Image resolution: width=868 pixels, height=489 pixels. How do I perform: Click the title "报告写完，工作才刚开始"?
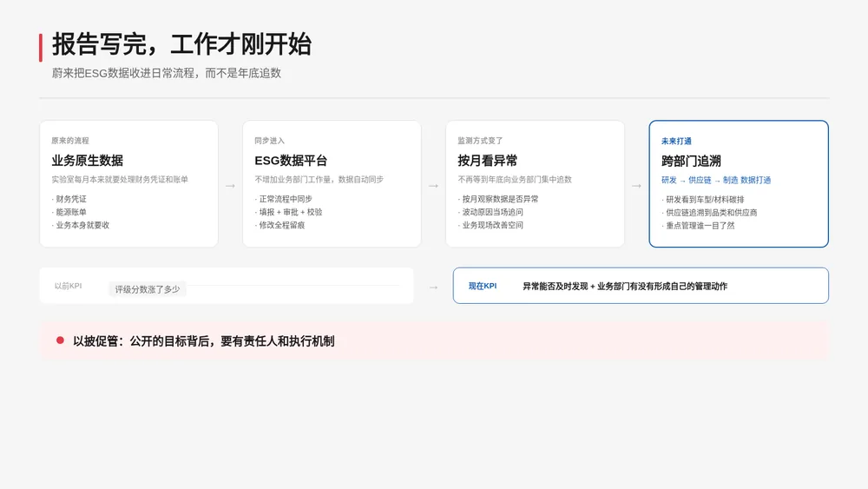(181, 44)
